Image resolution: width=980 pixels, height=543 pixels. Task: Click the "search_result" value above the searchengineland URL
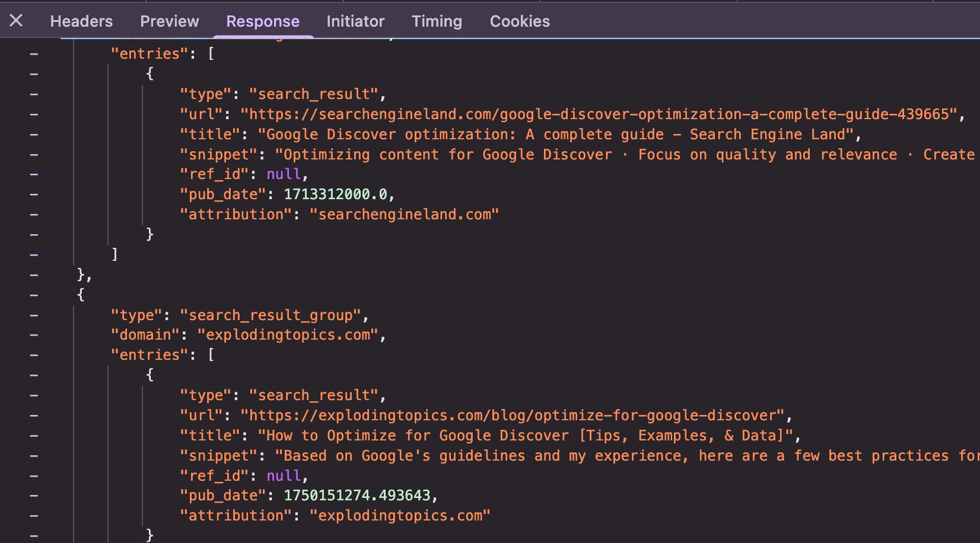pos(314,94)
